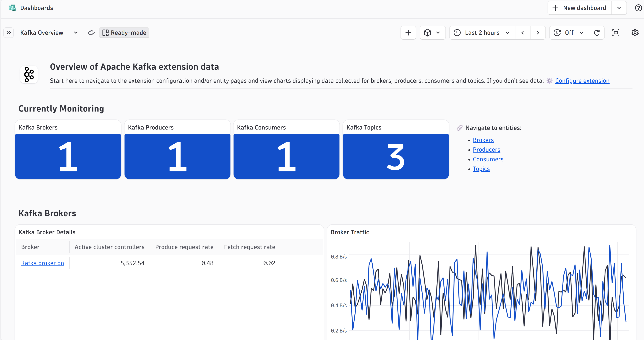Open the Kafka Overview dashboard dropdown
This screenshot has width=644, height=340.
(76, 33)
